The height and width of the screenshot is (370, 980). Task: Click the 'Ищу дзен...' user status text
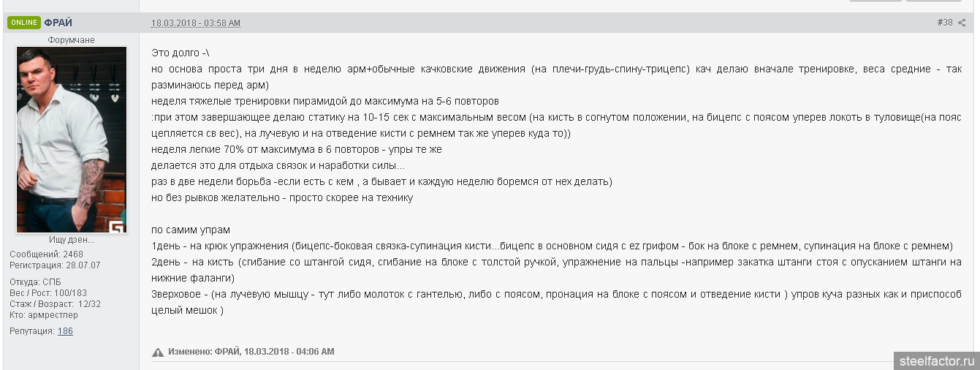coord(72,240)
